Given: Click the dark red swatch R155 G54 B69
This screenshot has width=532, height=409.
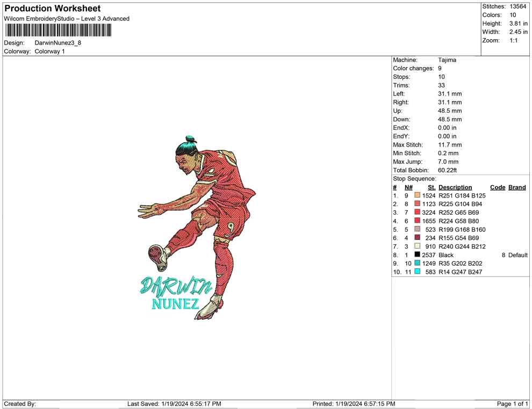Looking at the screenshot, I should [418, 238].
